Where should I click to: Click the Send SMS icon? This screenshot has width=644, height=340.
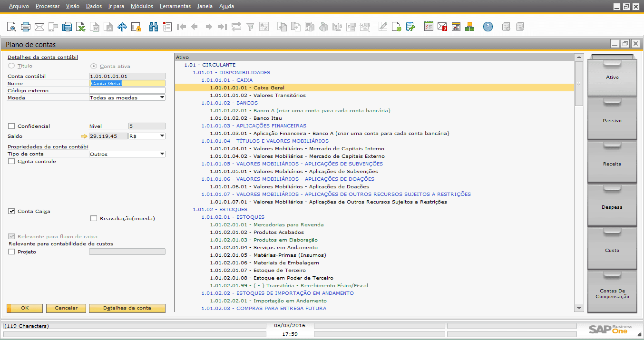[53, 27]
